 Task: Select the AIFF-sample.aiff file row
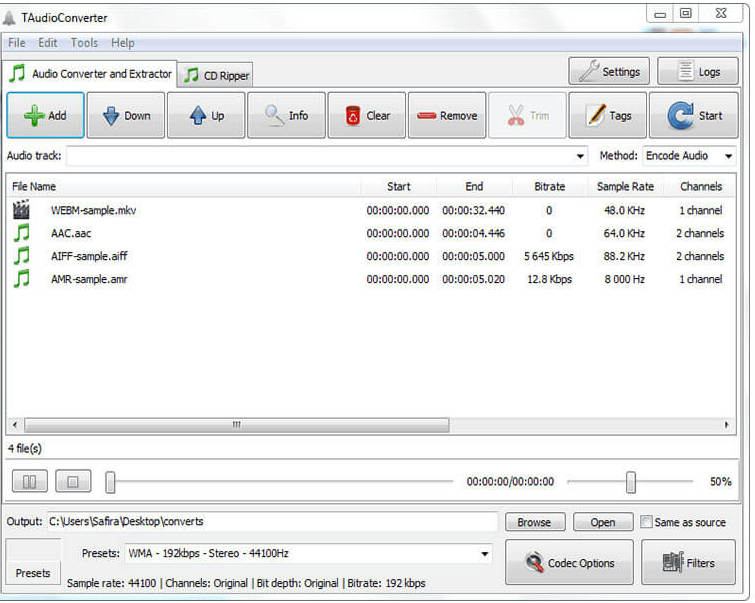point(89,256)
